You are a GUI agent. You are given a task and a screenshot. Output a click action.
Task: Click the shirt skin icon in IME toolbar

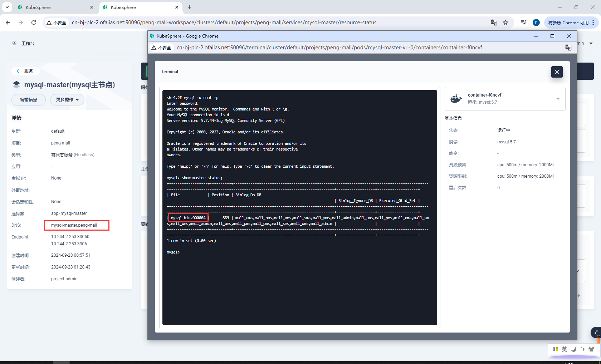tap(591, 349)
